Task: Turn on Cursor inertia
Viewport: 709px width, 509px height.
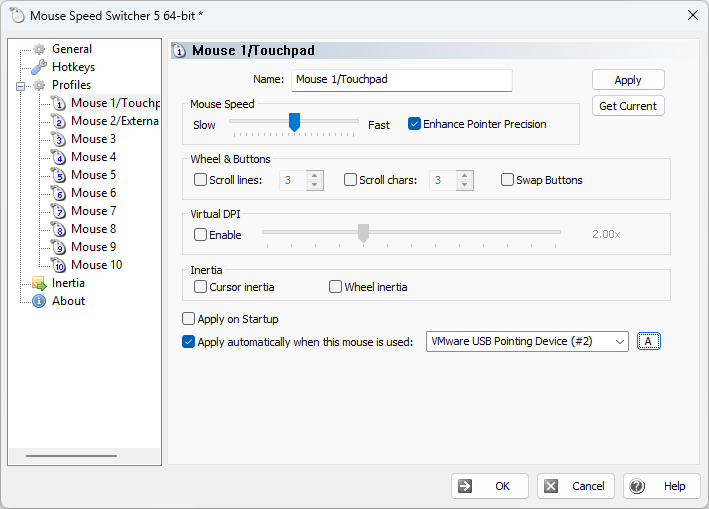Action: [x=200, y=287]
